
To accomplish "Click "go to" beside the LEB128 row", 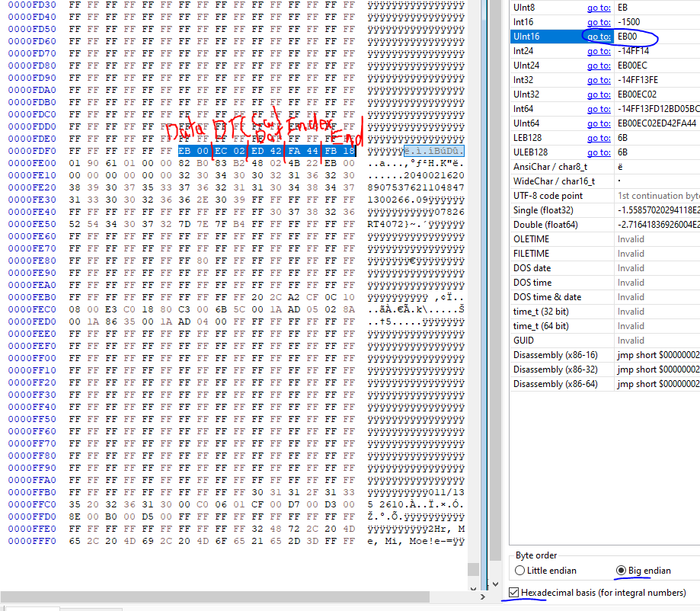I will [x=599, y=138].
